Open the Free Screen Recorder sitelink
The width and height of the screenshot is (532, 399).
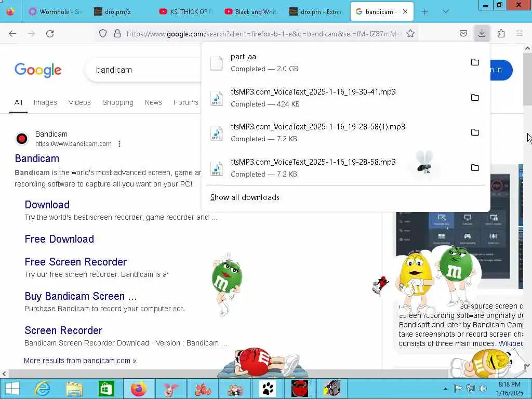coord(76,262)
